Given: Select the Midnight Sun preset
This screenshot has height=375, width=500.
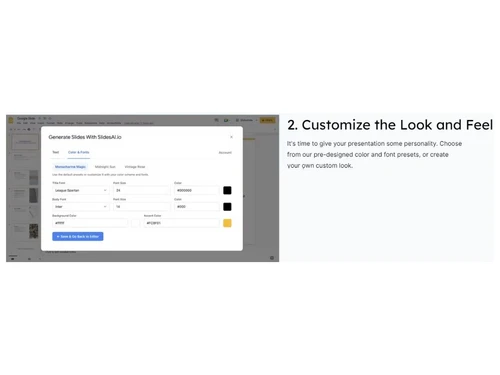Looking at the screenshot, I should coord(105,167).
